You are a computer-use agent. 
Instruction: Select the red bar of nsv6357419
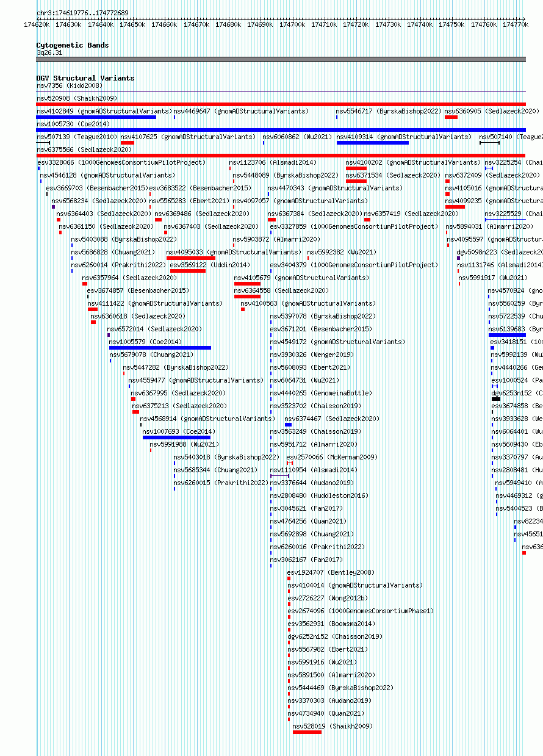tap(367, 220)
